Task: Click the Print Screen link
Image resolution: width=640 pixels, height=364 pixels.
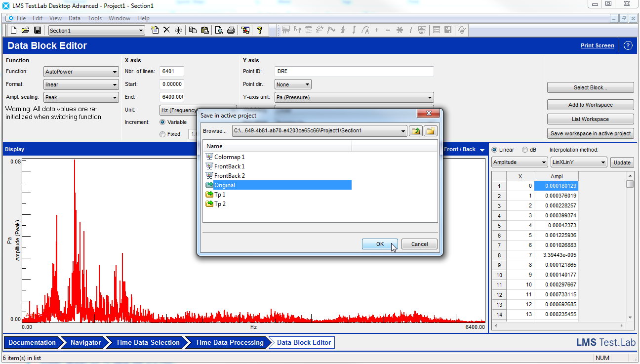Action: tap(597, 45)
